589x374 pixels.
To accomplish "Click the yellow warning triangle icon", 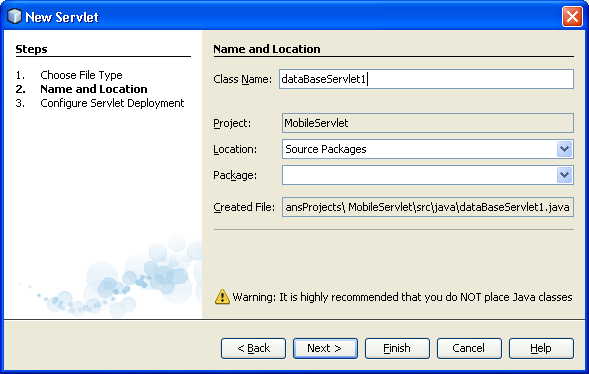I will (x=222, y=297).
